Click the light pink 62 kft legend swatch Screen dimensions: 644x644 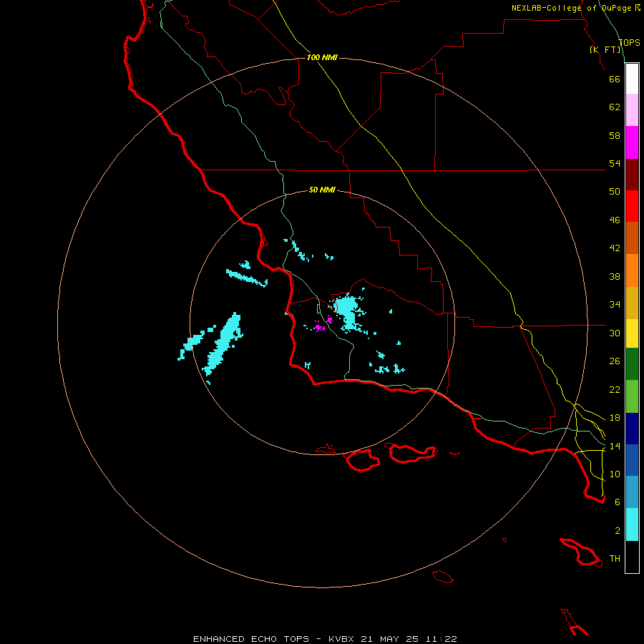point(632,109)
